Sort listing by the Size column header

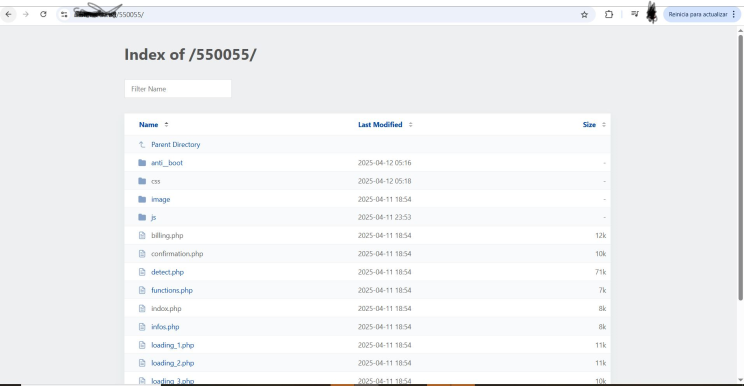click(x=589, y=125)
